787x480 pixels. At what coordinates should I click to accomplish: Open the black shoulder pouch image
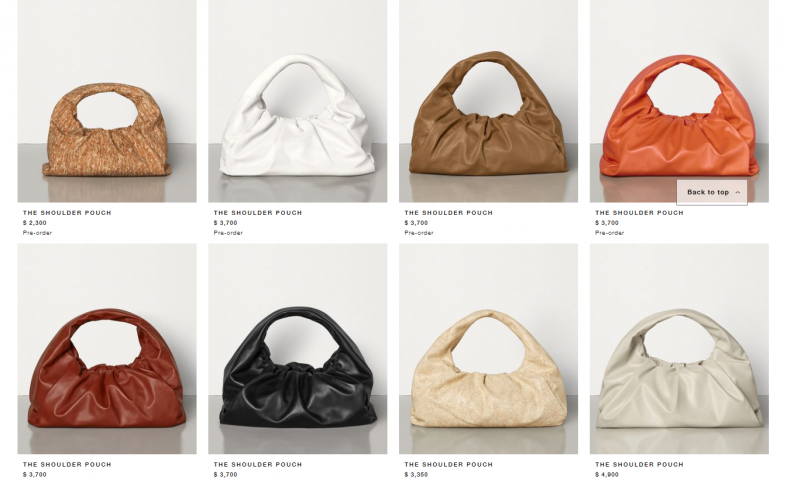[298, 349]
